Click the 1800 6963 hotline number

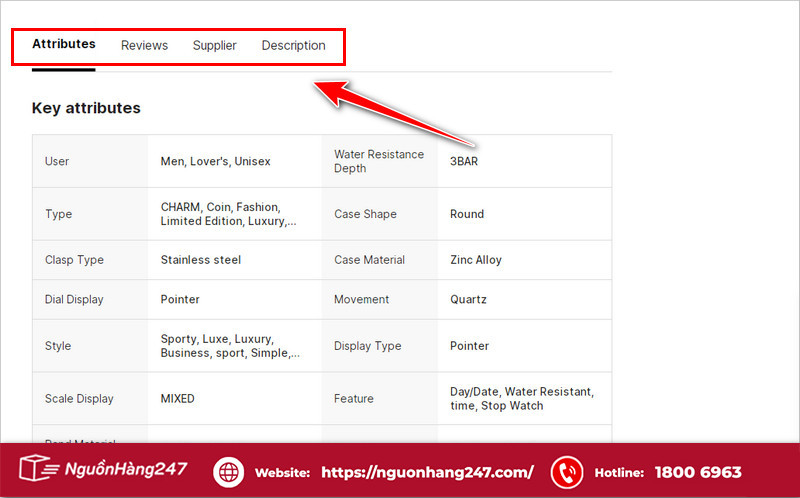(x=698, y=472)
